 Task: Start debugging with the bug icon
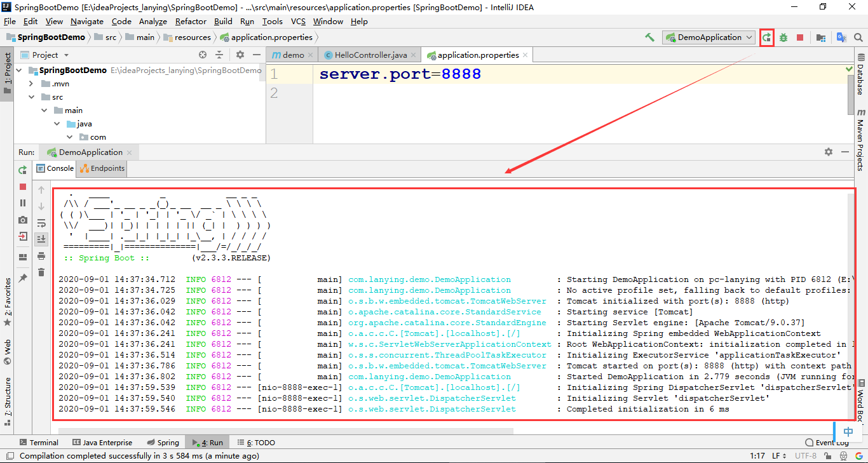pyautogui.click(x=783, y=37)
